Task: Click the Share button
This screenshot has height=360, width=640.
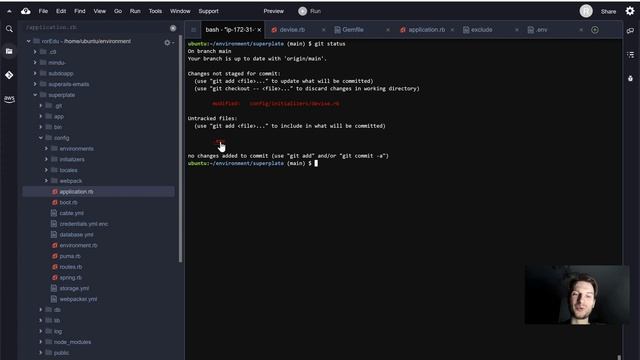Action: tap(608, 11)
